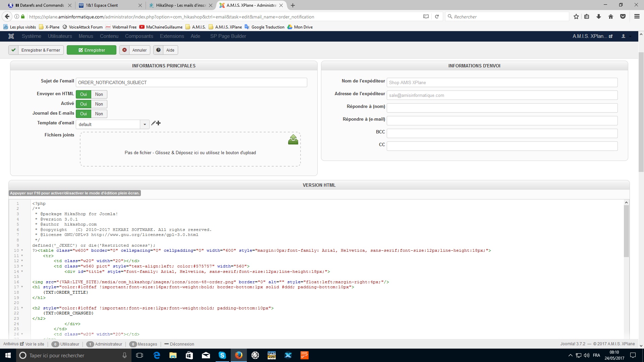This screenshot has height=362, width=644.
Task: Click the Firefox bookmark star icon
Action: (576, 16)
